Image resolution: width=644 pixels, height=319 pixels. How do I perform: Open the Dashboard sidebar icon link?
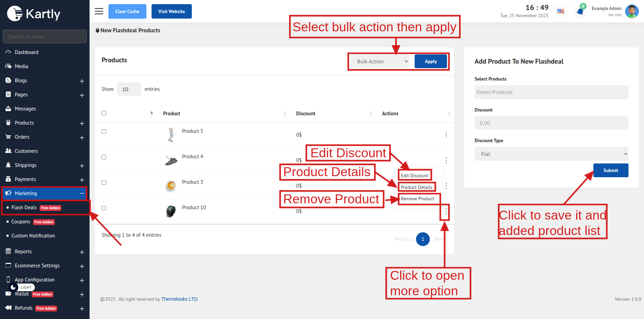tap(9, 52)
